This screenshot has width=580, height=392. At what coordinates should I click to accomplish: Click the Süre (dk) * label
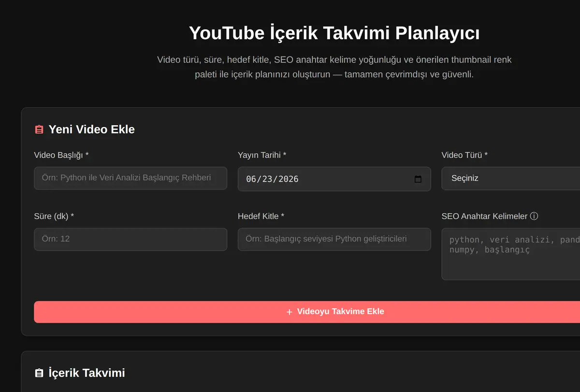click(54, 216)
